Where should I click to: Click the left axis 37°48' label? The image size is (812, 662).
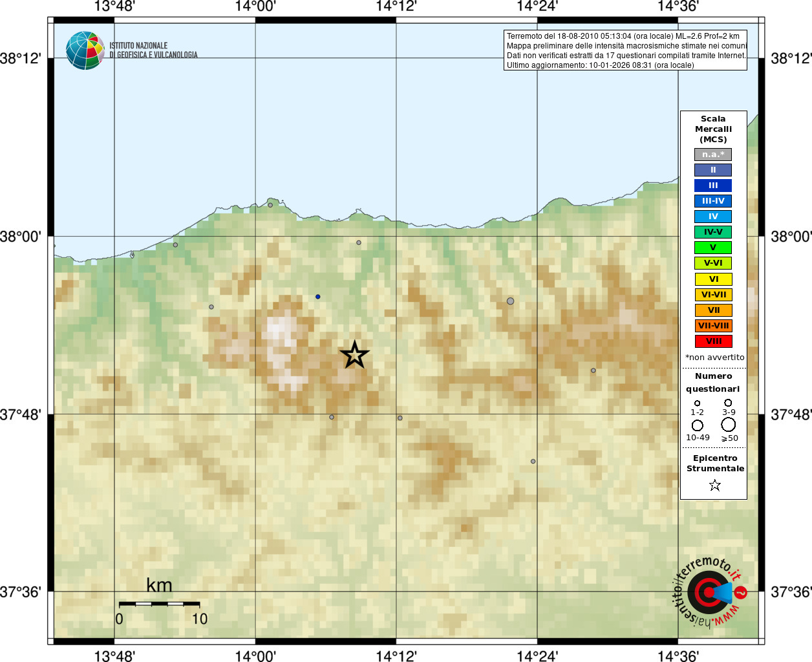click(21, 414)
